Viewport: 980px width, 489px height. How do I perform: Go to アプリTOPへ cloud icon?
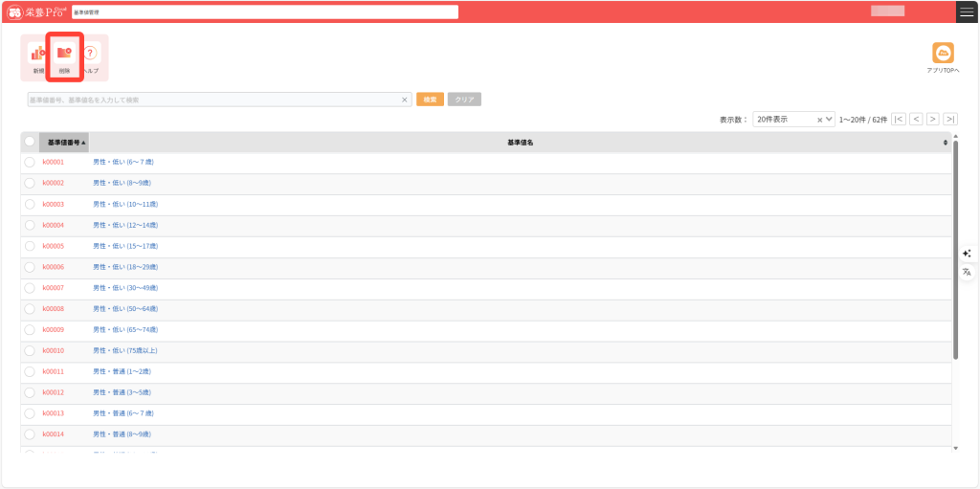tap(943, 55)
